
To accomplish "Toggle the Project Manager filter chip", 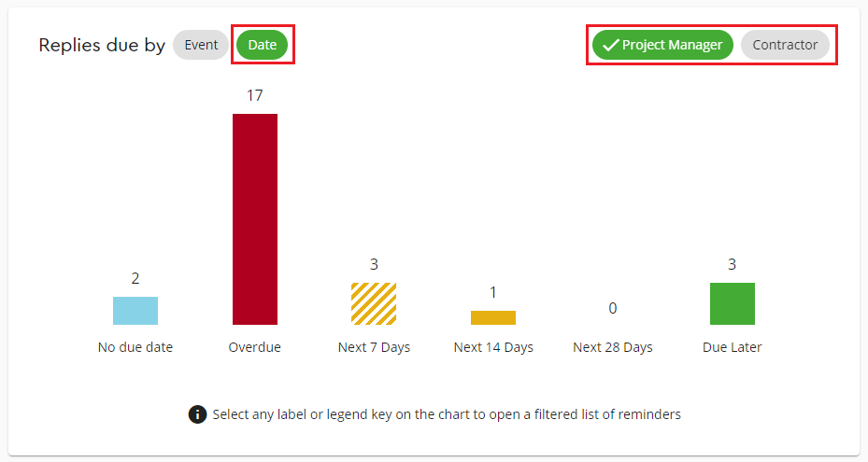I will [x=662, y=45].
